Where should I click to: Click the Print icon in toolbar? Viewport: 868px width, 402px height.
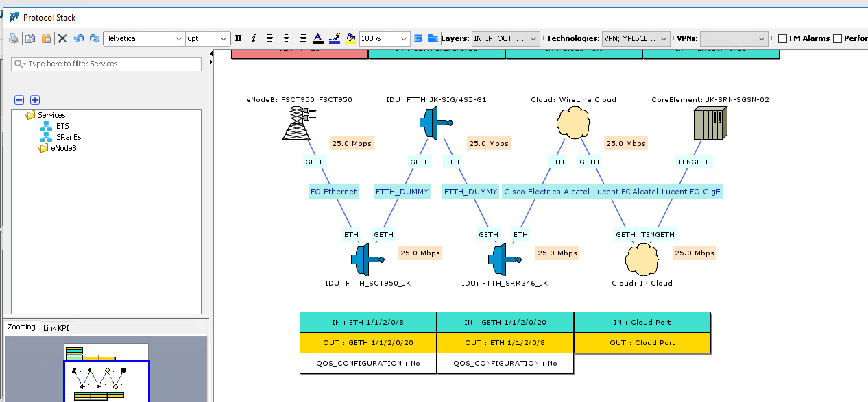[14, 38]
